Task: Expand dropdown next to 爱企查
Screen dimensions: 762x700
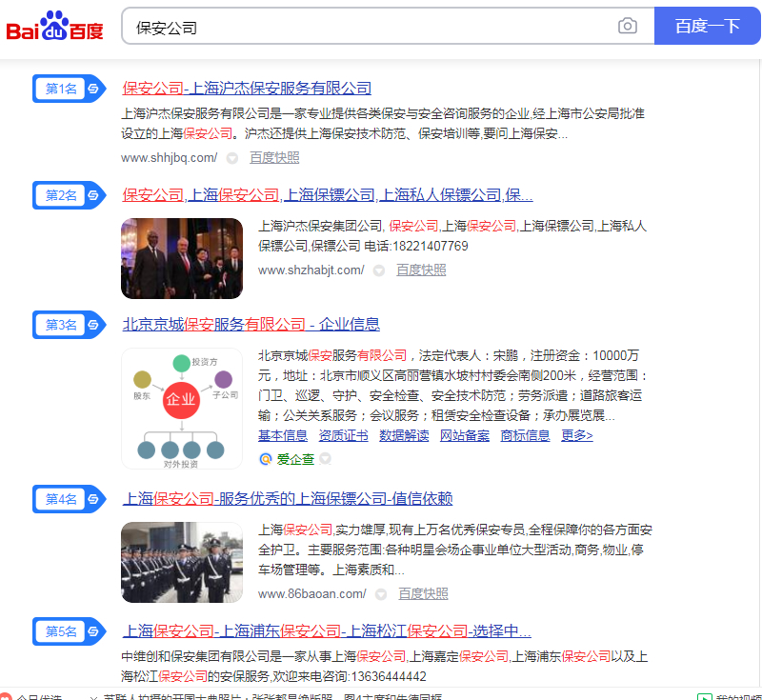Action: (x=326, y=458)
